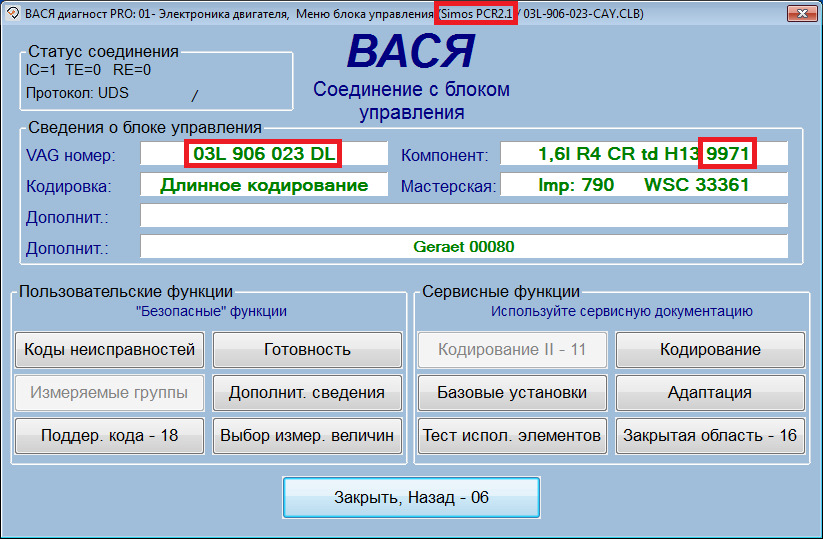Open the Кодирование service function

710,350
